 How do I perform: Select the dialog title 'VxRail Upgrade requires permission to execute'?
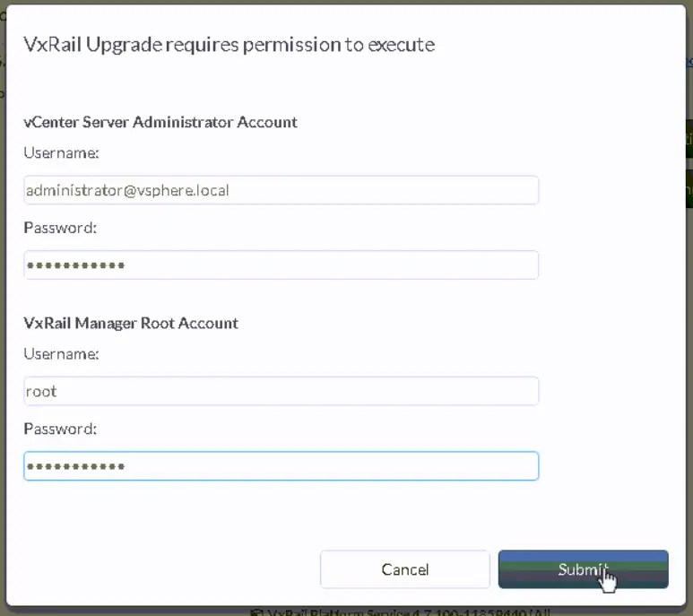pos(229,45)
